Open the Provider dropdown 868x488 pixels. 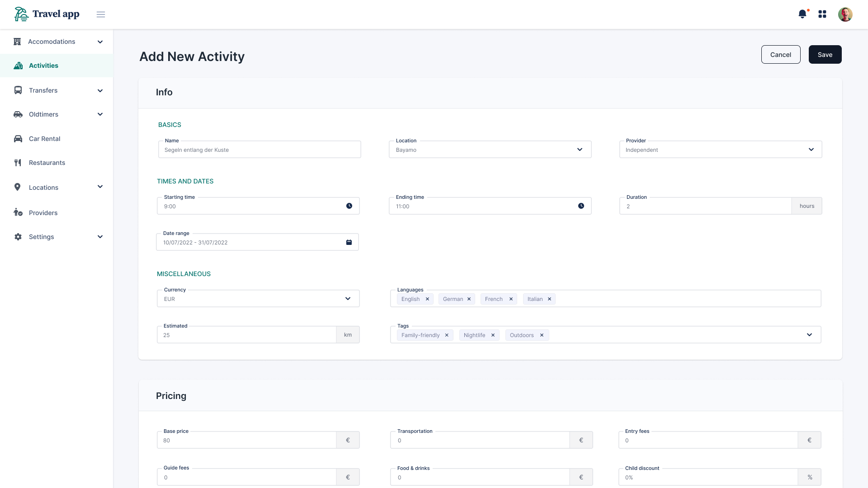(721, 150)
